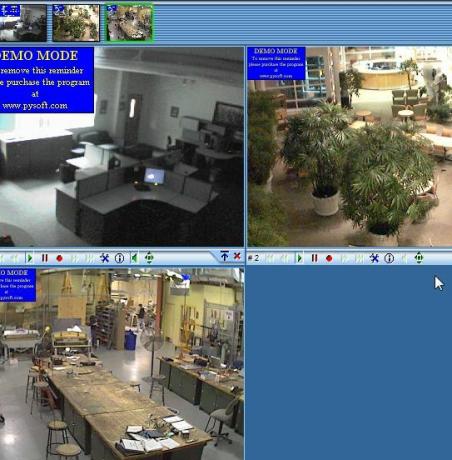Pause the first camera feed
The width and height of the screenshot is (452, 460).
[45, 258]
